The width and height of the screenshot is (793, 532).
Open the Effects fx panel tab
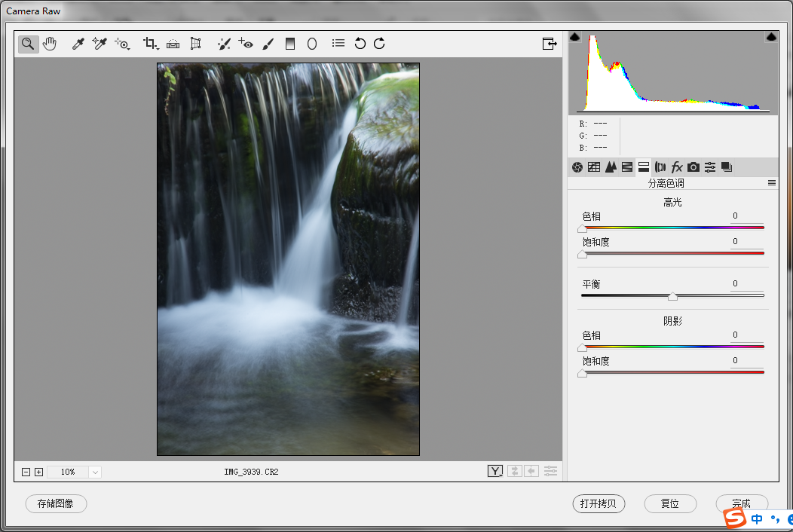coord(677,167)
